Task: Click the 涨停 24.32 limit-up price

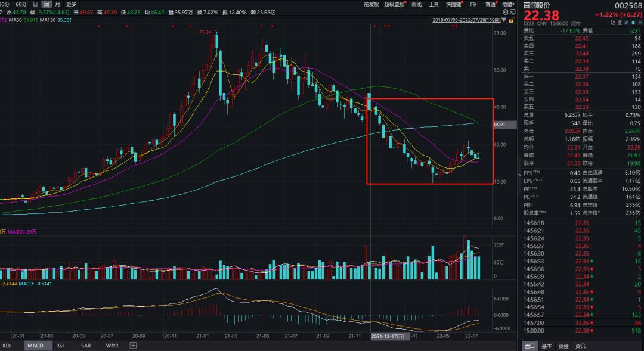Action: click(574, 163)
